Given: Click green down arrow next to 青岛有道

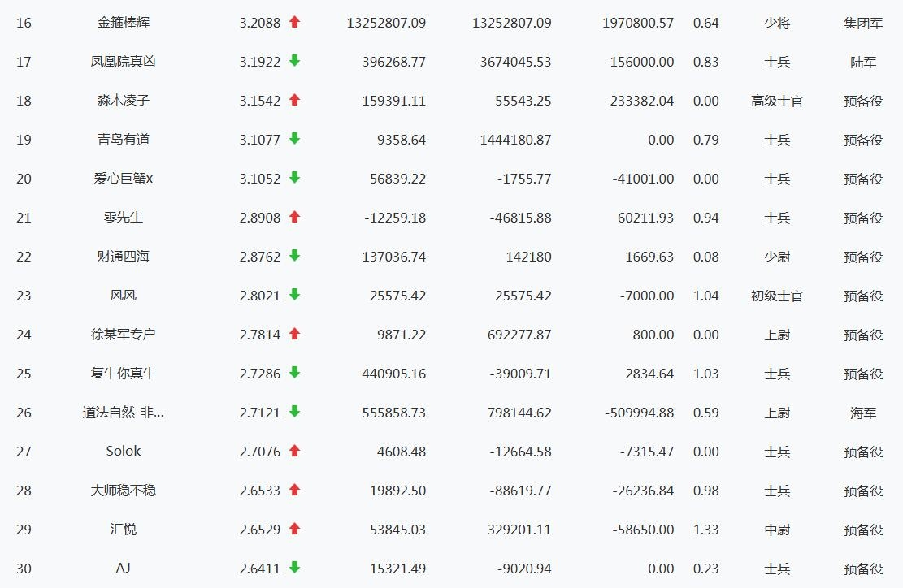Looking at the screenshot, I should (294, 139).
